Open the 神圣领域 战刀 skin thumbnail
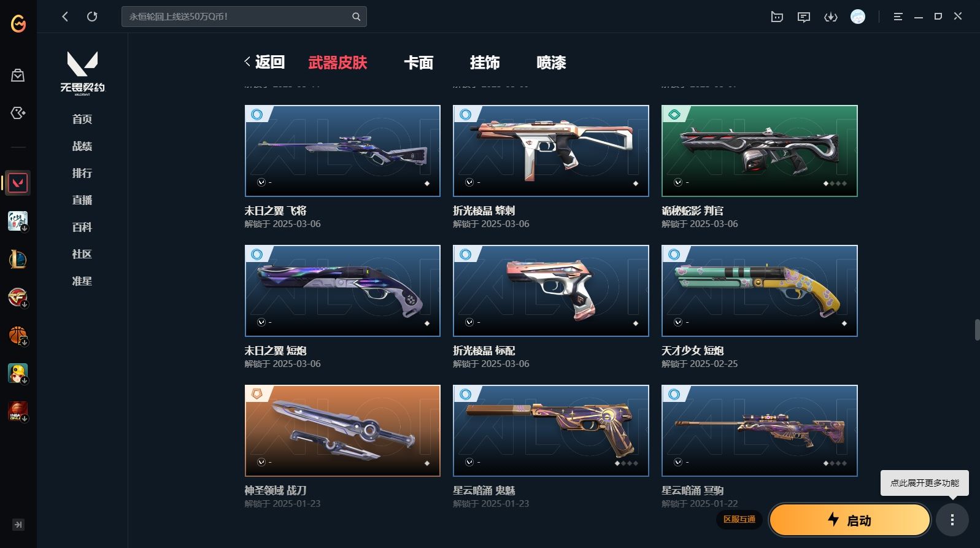Image resolution: width=980 pixels, height=548 pixels. [x=342, y=431]
